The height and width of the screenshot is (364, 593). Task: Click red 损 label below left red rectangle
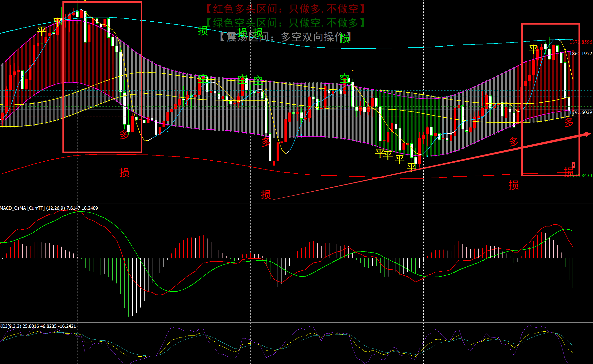124,172
